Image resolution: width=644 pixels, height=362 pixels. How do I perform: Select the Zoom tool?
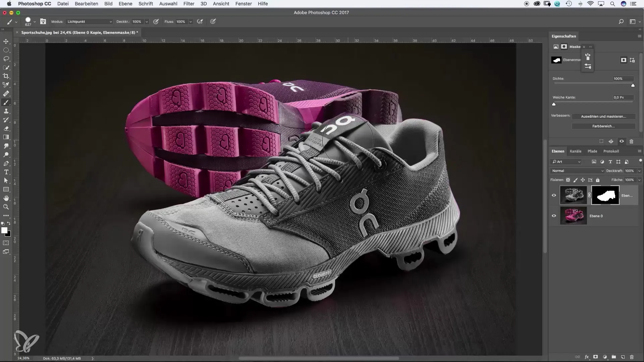click(x=6, y=207)
